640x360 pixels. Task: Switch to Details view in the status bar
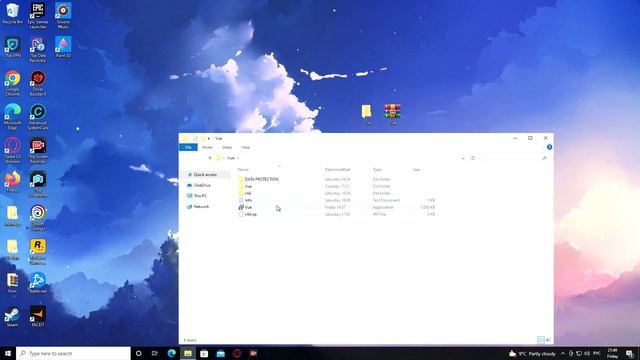pyautogui.click(x=541, y=340)
